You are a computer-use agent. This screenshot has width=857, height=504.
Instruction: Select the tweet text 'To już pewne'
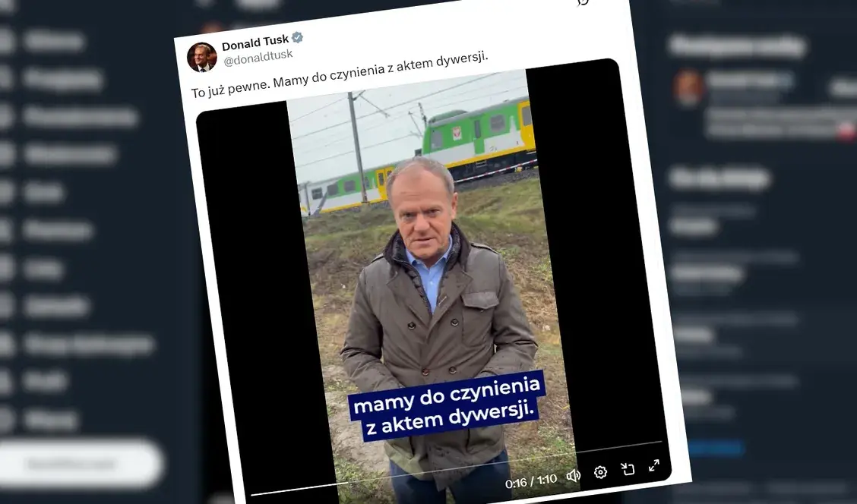coord(229,88)
